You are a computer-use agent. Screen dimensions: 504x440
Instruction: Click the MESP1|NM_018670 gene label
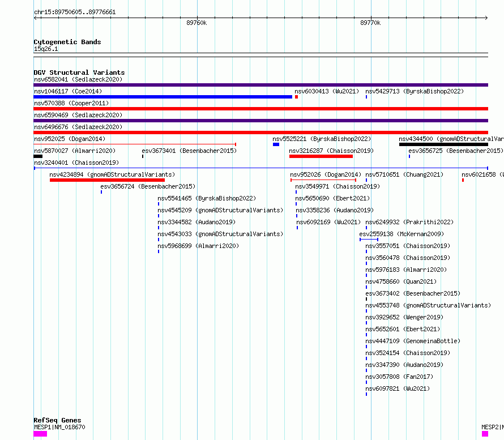click(59, 427)
